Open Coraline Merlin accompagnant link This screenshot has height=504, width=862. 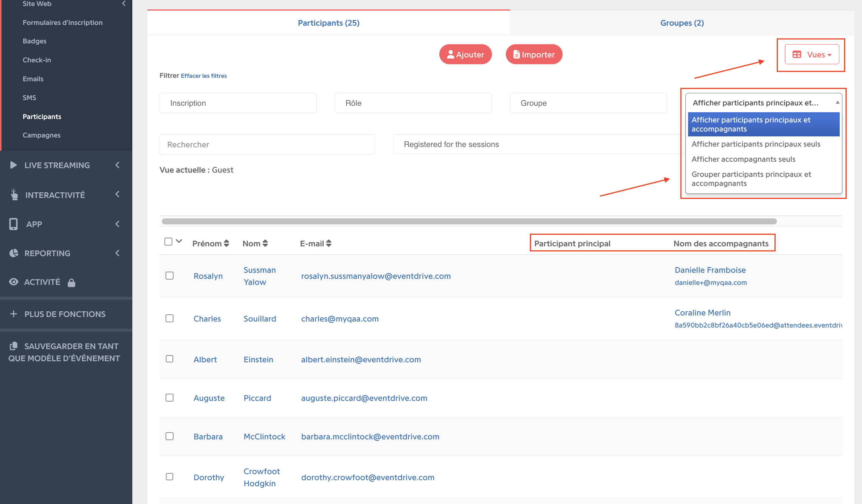pyautogui.click(x=702, y=312)
